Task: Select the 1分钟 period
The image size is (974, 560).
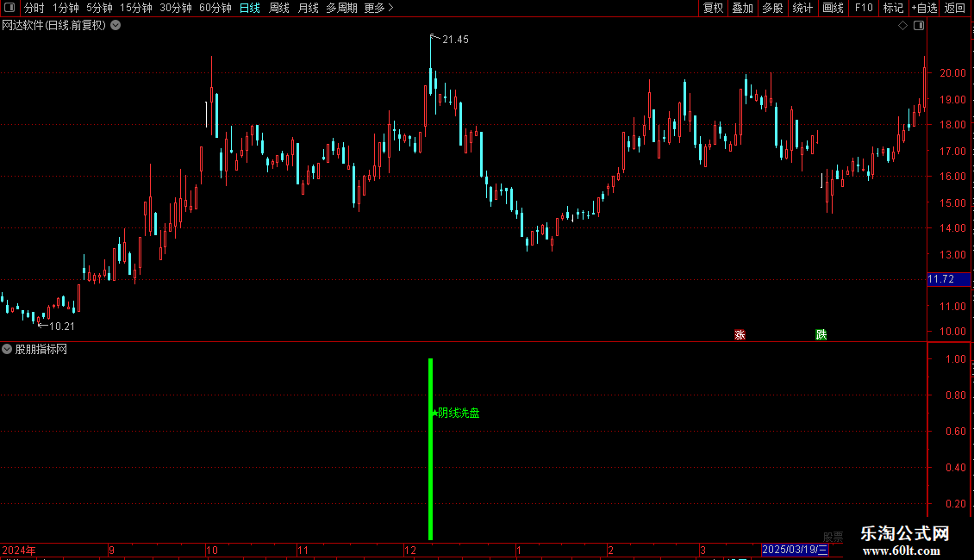Action: [x=66, y=8]
